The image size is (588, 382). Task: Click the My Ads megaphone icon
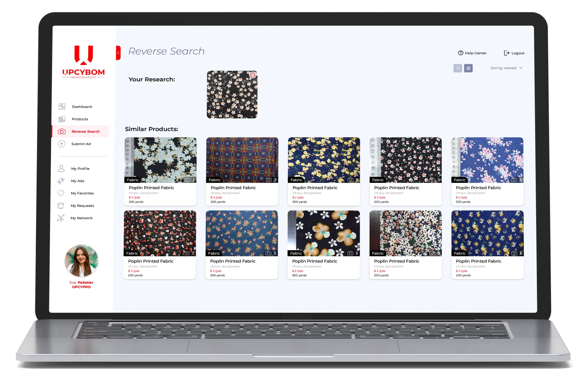pyautogui.click(x=61, y=181)
